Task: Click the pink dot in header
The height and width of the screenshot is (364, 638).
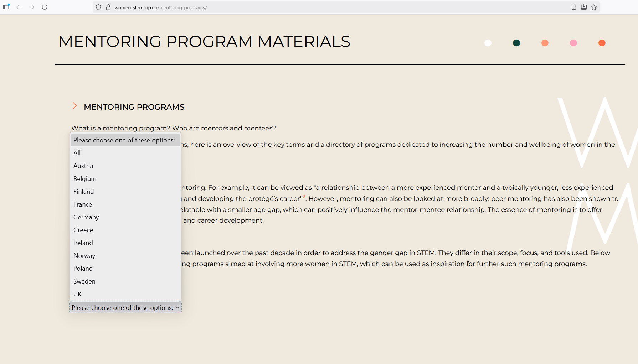Action: (x=573, y=43)
